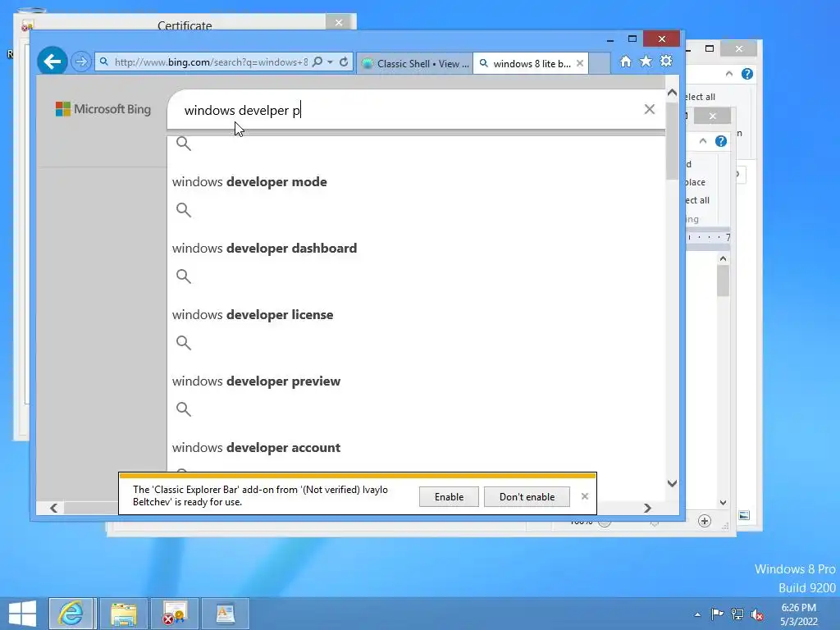Click WordPad's scroll up arrow
Image resolution: width=840 pixels, height=630 pixels.
[723, 258]
